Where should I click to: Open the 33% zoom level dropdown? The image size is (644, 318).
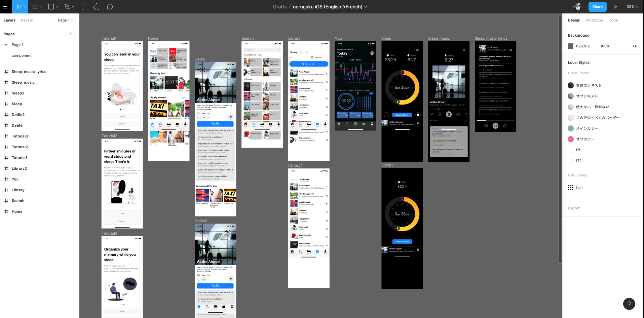[x=632, y=7]
